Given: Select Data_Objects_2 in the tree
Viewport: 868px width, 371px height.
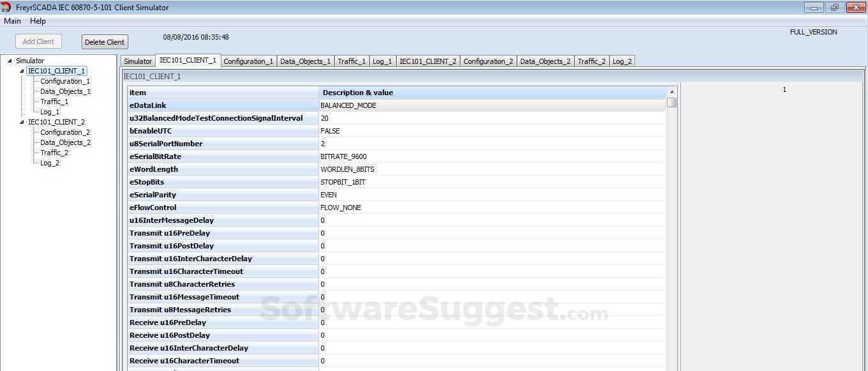Looking at the screenshot, I should pos(65,142).
